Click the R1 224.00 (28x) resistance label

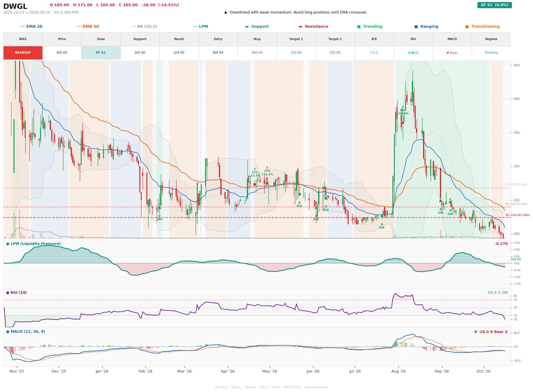[518, 215]
